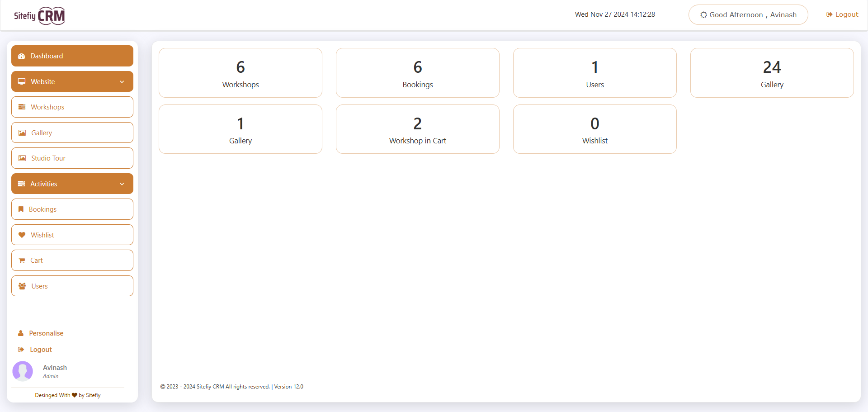
Task: Click the Dashboard gauge icon
Action: (x=21, y=56)
